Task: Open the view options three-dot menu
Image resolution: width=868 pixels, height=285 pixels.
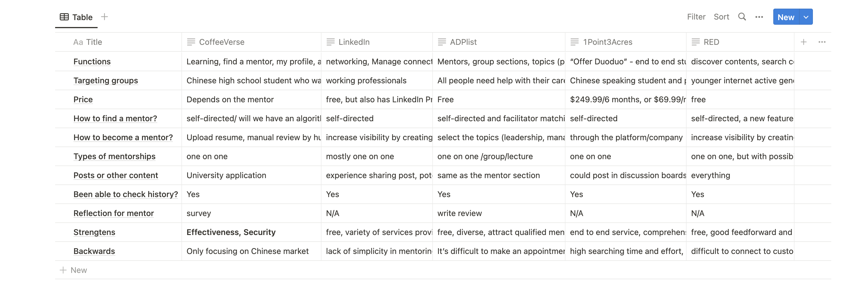Action: coord(759,17)
